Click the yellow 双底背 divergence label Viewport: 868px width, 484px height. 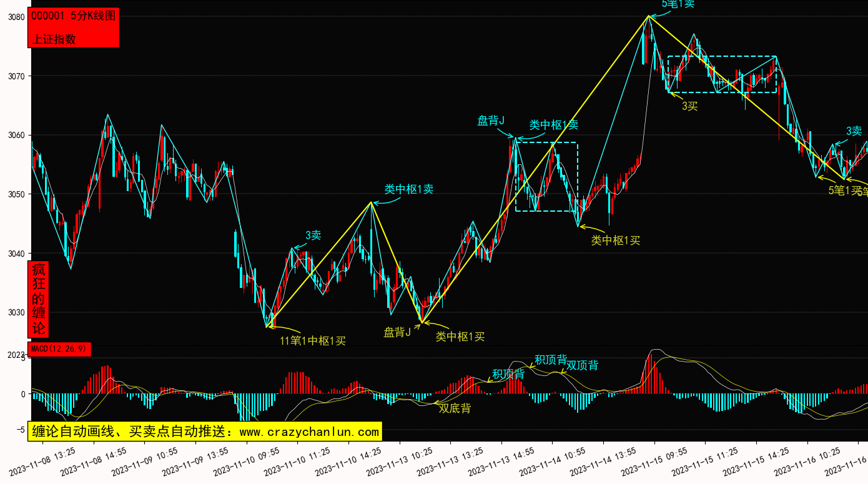tap(455, 408)
